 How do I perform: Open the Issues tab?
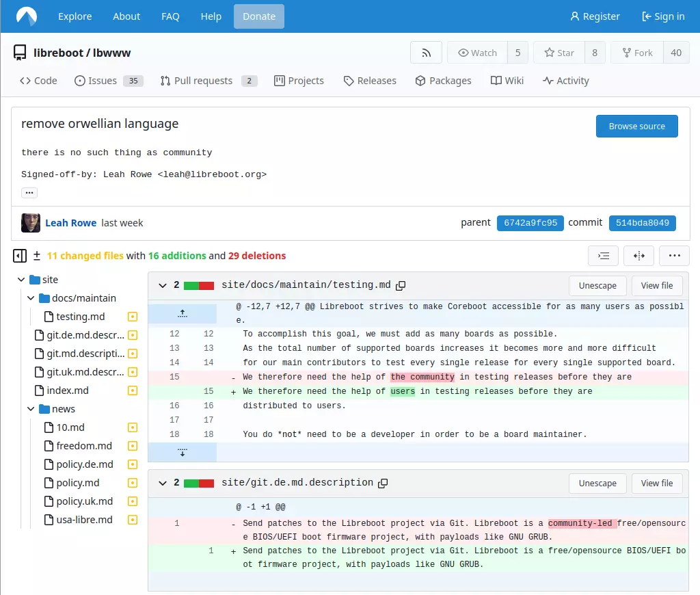pyautogui.click(x=109, y=81)
